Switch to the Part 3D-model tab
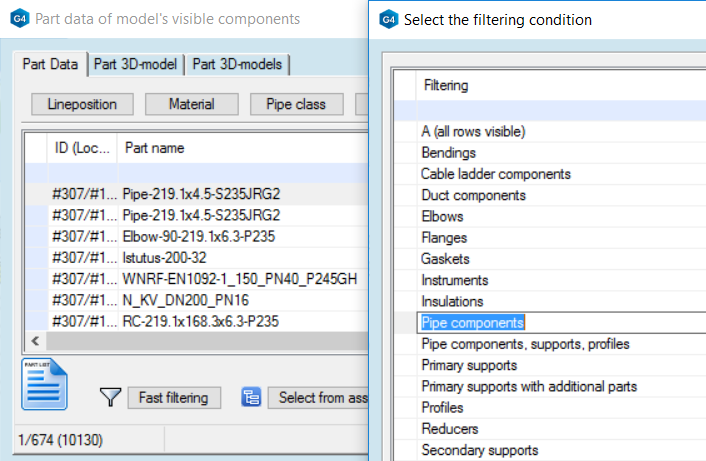706x461 pixels. point(136,64)
